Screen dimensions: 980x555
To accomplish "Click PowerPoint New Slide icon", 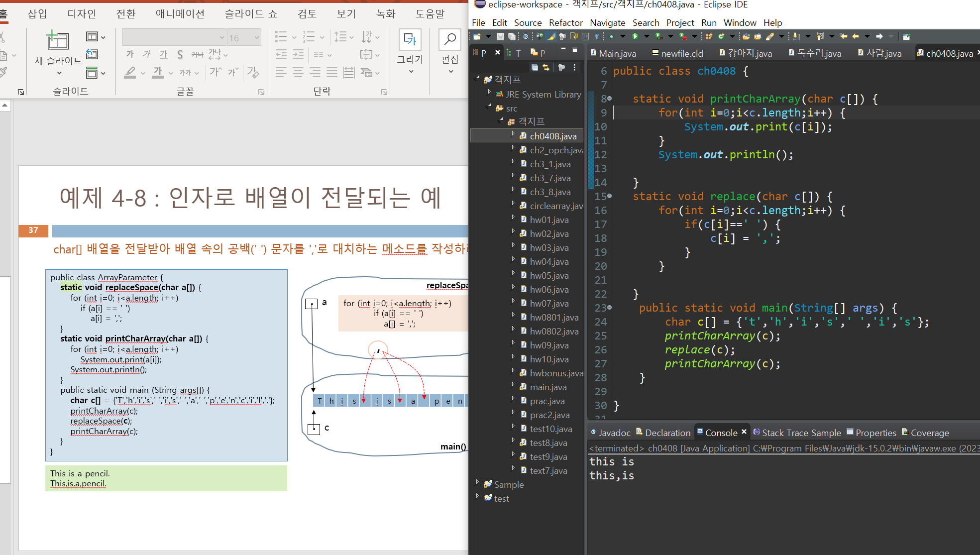I will click(58, 40).
